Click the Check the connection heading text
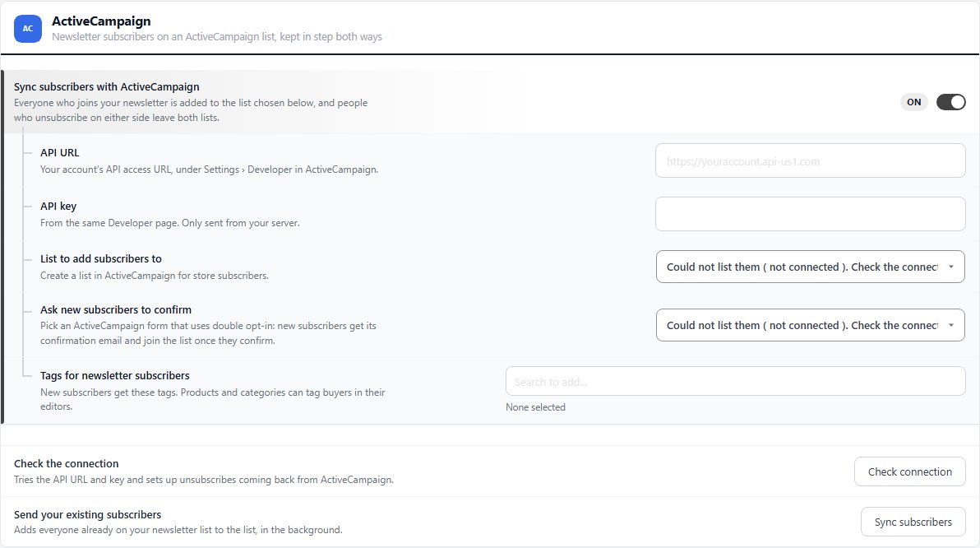 point(67,463)
